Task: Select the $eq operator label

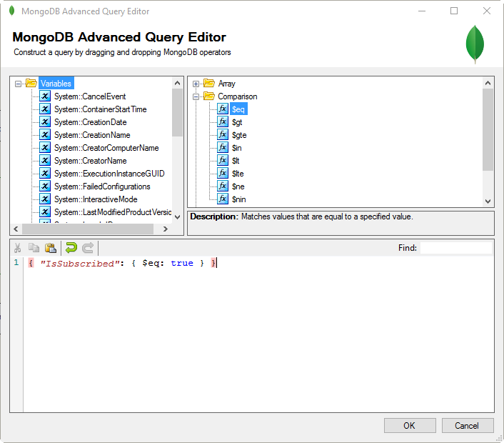Action: click(238, 109)
